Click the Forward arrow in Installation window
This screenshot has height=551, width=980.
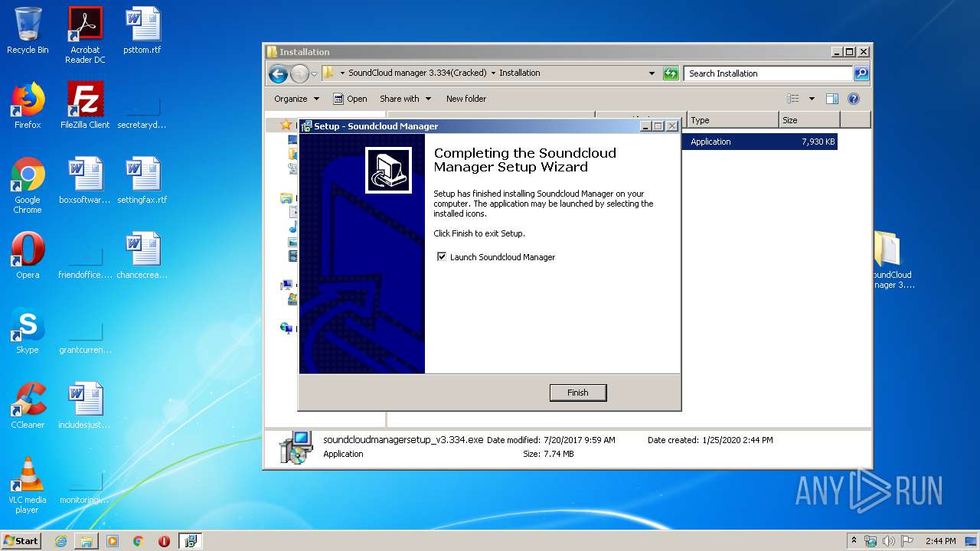tap(299, 73)
